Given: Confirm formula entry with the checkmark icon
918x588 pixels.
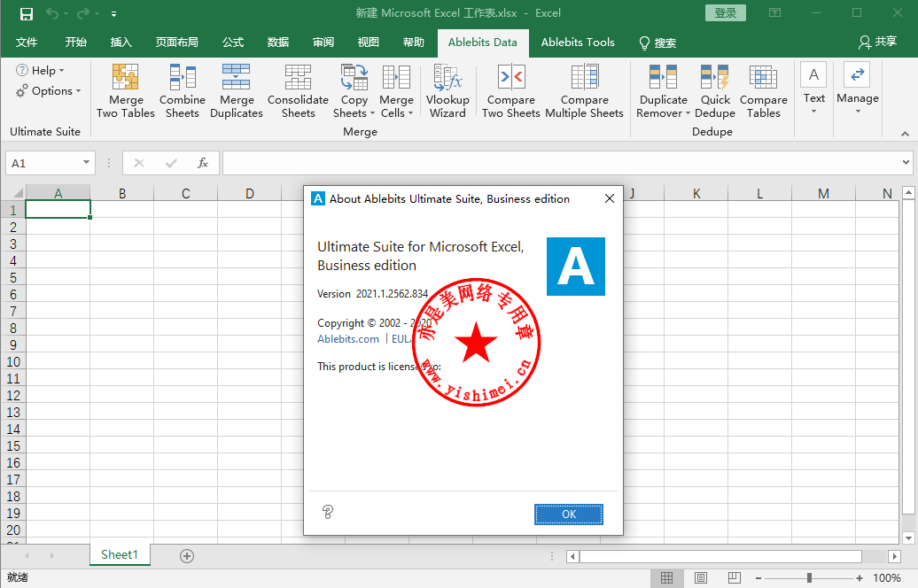Looking at the screenshot, I should coord(171,163).
